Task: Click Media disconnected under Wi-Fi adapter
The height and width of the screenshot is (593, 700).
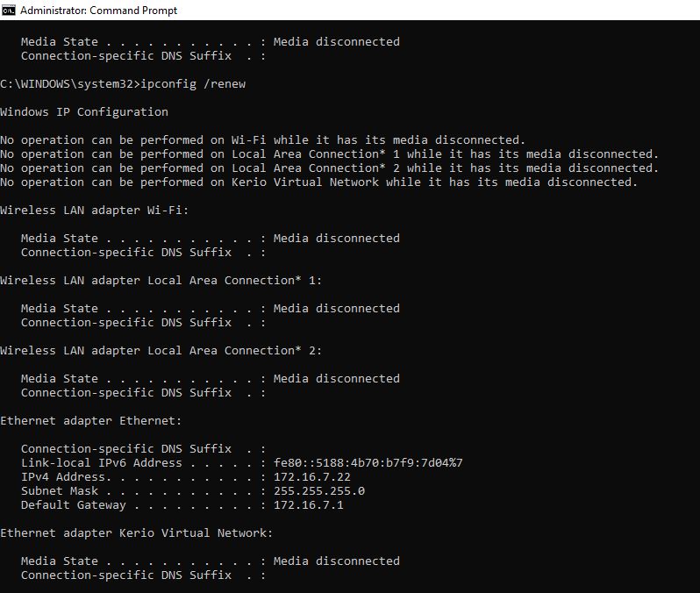Action: (x=337, y=239)
